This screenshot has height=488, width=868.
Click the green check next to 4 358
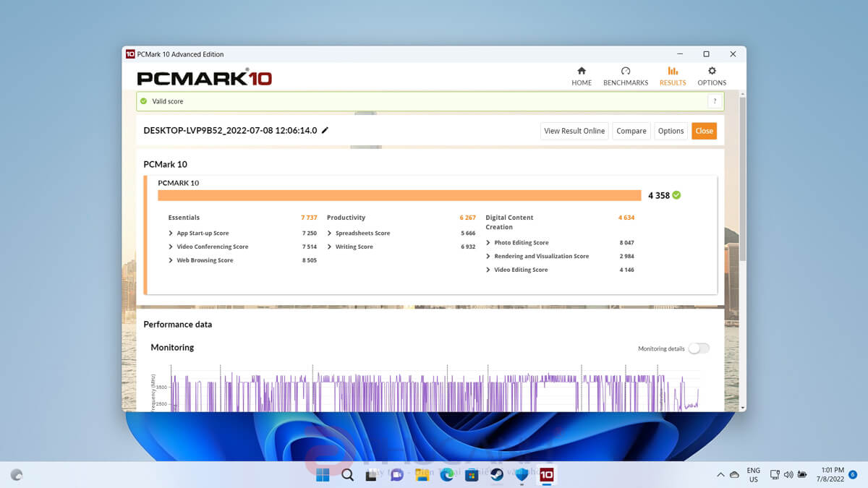point(676,195)
